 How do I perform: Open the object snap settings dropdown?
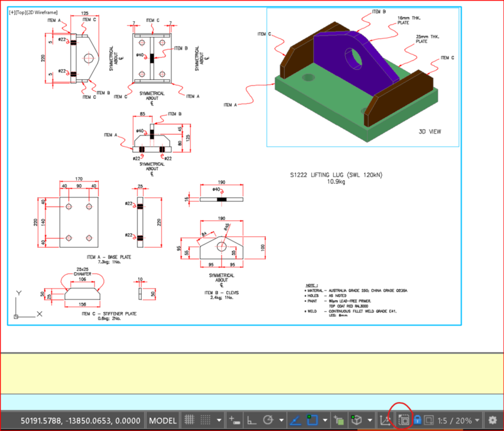click(x=324, y=420)
